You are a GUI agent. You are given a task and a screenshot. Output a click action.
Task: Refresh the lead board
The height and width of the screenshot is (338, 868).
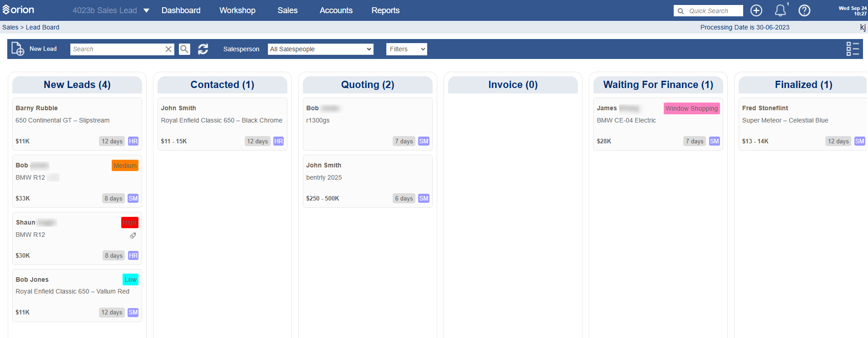tap(203, 49)
